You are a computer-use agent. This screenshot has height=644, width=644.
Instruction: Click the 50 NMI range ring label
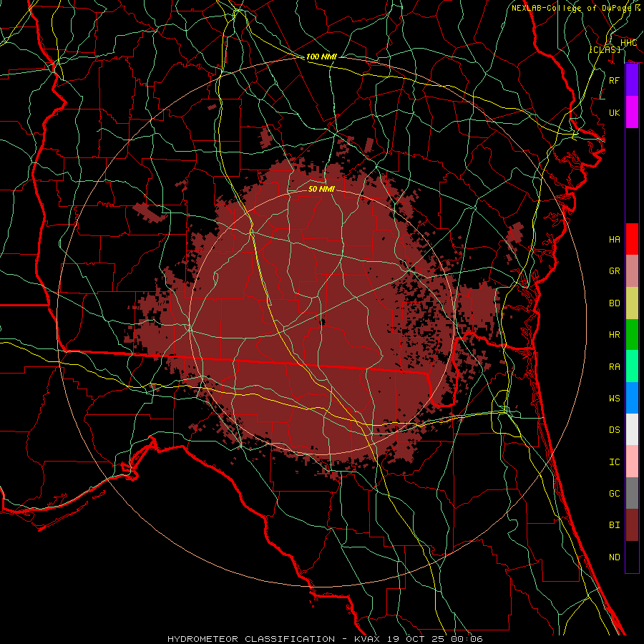coord(321,189)
